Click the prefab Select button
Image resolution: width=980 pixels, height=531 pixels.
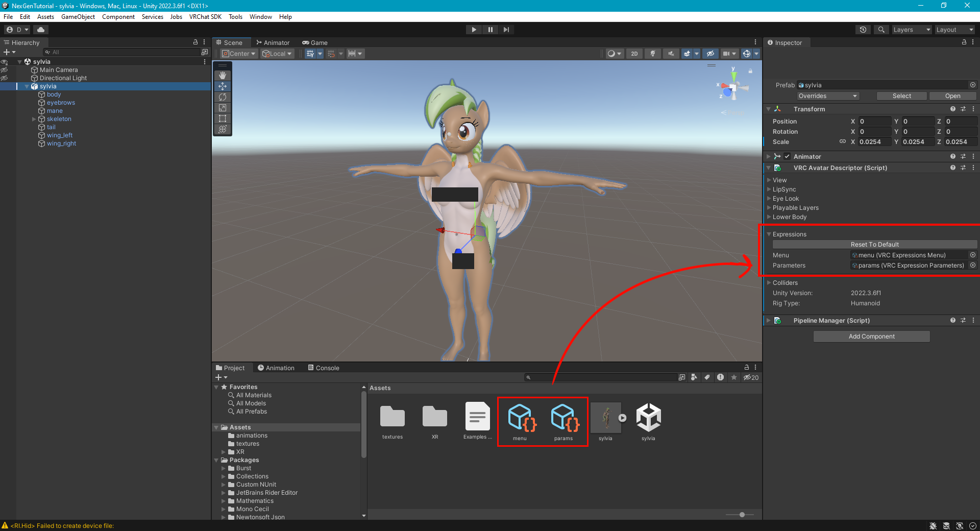coord(902,96)
